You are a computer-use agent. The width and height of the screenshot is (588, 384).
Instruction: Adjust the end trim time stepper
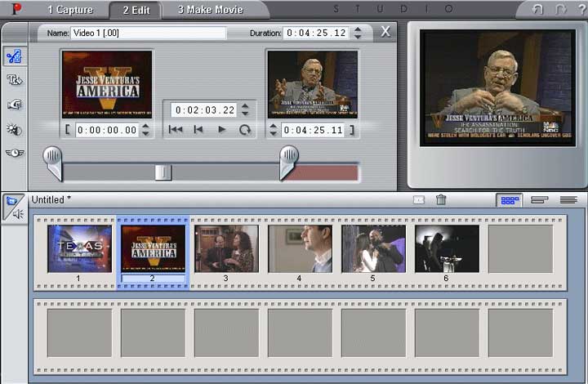coord(274,130)
